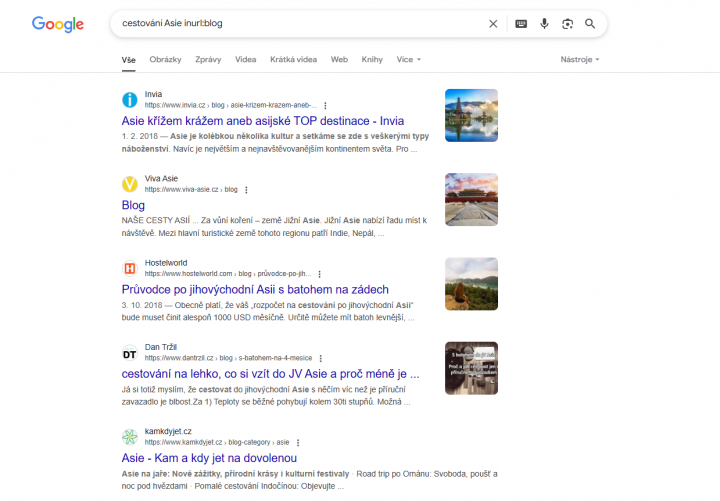
Task: Click the www.dantrzil.cz URL breadcrumb
Action: (228, 358)
